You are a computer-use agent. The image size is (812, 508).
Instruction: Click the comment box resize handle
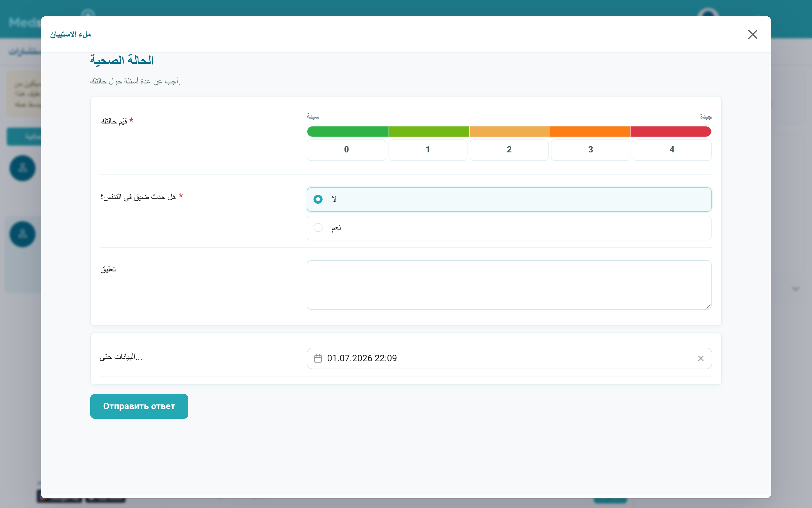pos(708,306)
